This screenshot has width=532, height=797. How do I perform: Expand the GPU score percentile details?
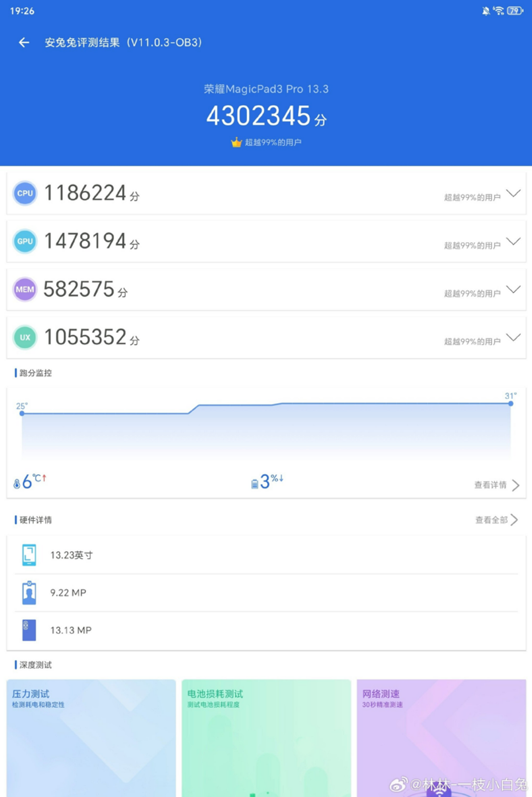[x=514, y=241]
